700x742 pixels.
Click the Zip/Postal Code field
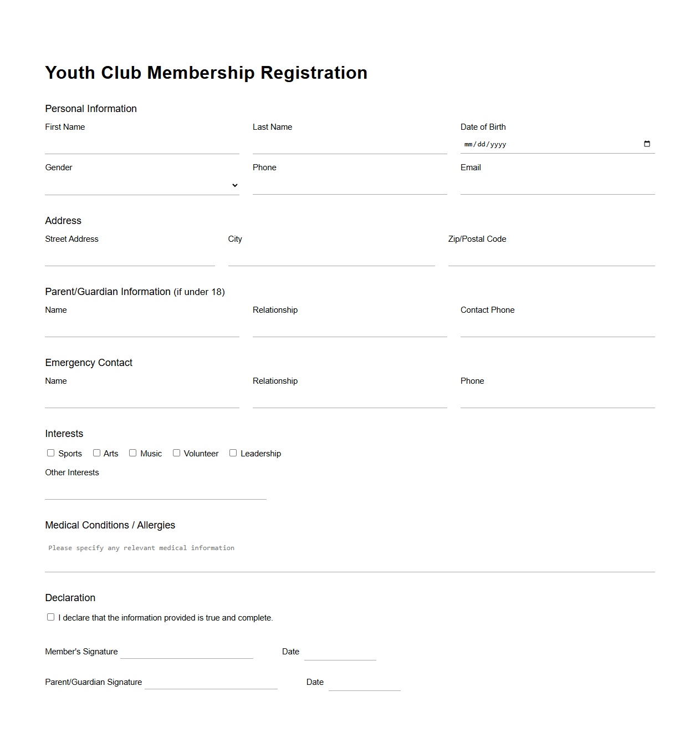[x=551, y=260]
